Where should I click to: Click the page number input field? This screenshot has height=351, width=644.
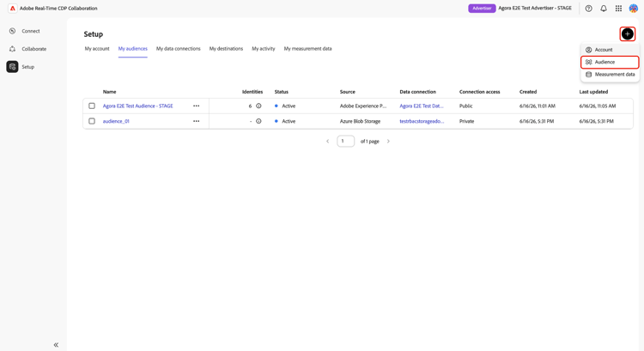[345, 142]
